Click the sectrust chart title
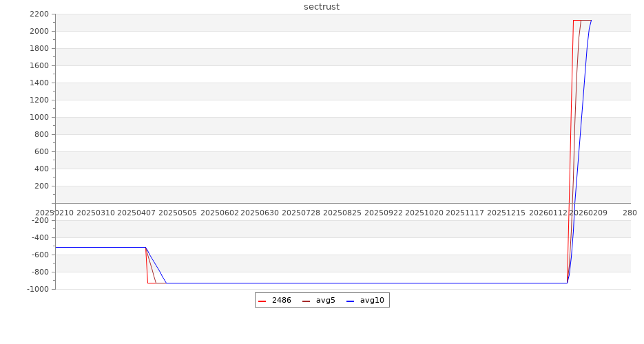This screenshot has height=344, width=644. pyautogui.click(x=322, y=7)
